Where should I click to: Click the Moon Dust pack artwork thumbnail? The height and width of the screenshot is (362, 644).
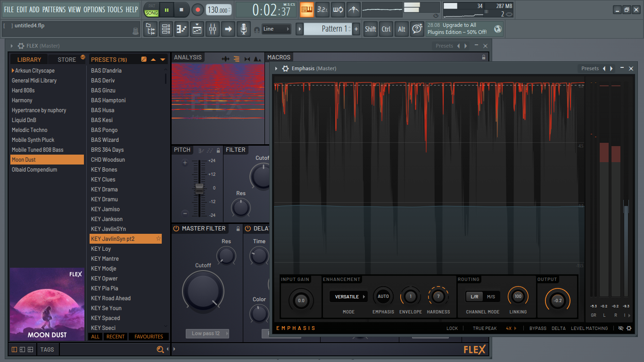coord(47,304)
